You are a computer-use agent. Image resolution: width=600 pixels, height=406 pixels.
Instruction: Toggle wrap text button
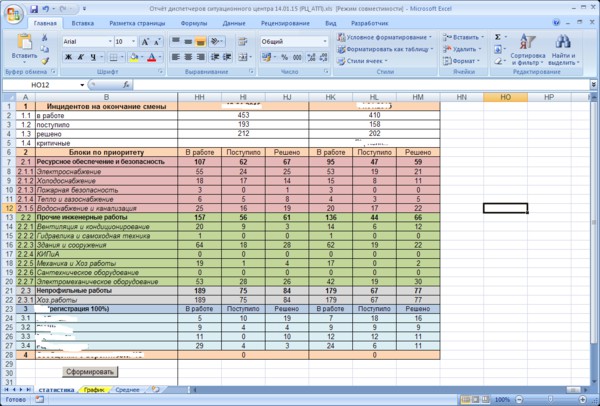tap(242, 41)
